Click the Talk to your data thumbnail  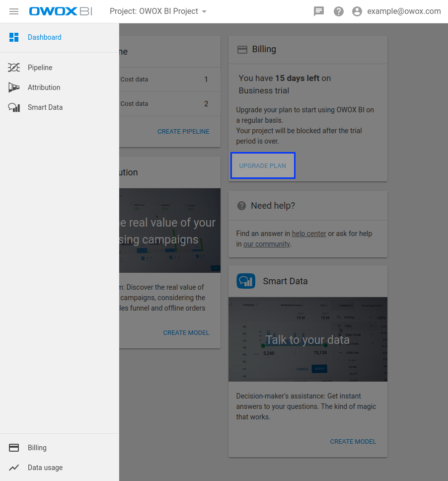coord(308,339)
